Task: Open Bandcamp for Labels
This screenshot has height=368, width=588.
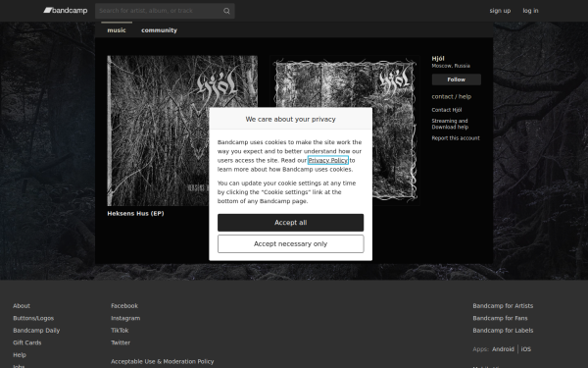Action: 503,331
